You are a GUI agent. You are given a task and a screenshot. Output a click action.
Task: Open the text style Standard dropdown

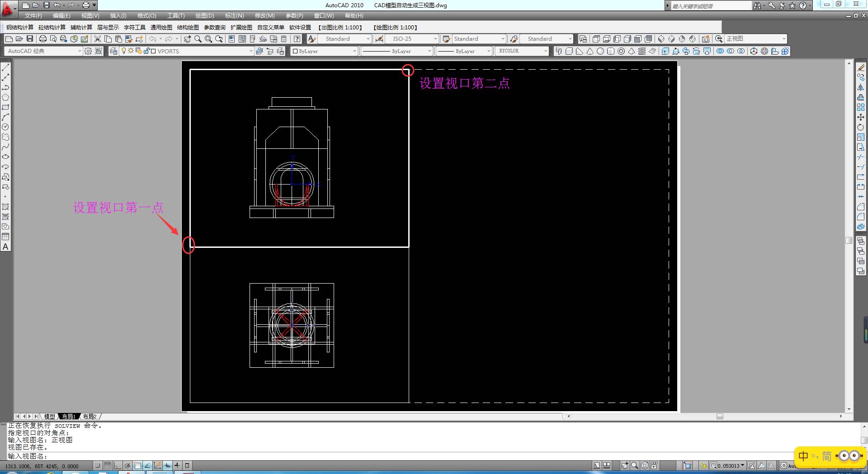pos(345,39)
